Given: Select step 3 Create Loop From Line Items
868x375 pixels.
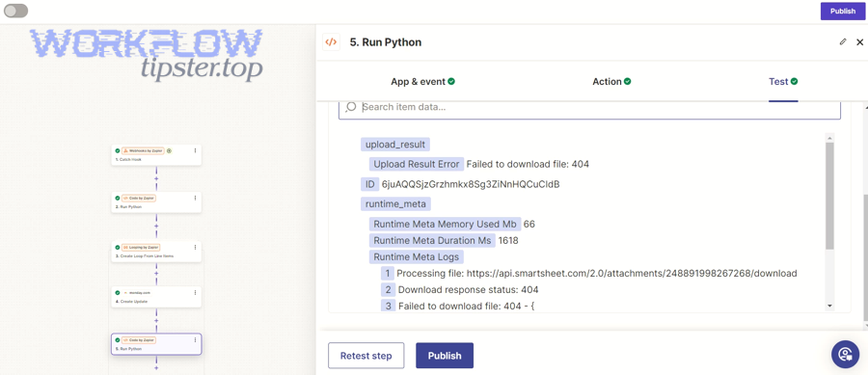Looking at the screenshot, I should coord(156,252).
